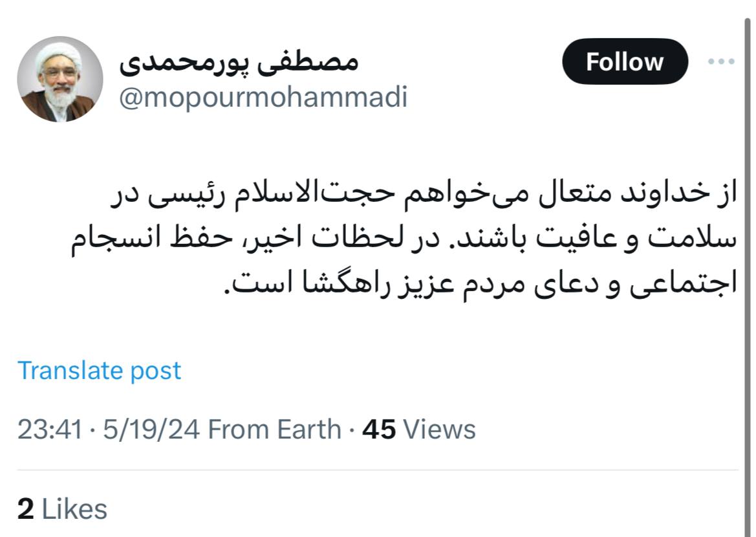756x537 pixels.
Task: Click the display name مصطفی پورمحمدی
Action: pos(238,63)
